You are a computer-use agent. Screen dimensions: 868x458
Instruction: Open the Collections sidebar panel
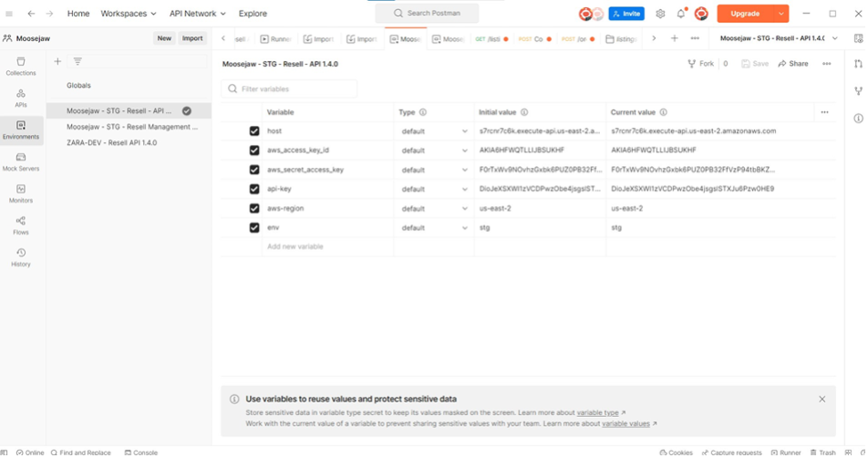click(21, 66)
